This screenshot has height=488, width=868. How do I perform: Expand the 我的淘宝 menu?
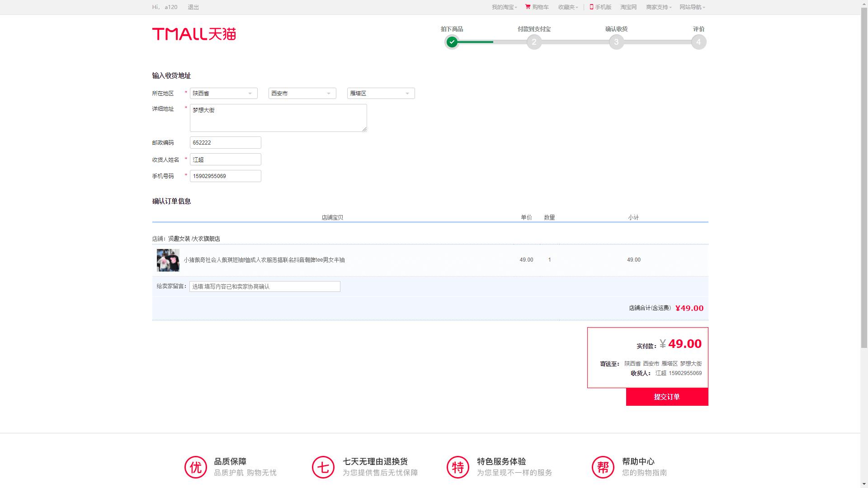coord(502,7)
